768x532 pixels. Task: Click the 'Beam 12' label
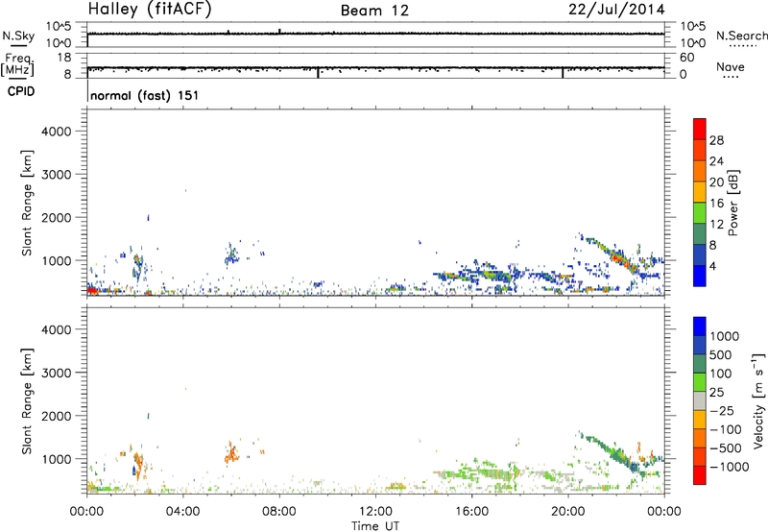374,11
